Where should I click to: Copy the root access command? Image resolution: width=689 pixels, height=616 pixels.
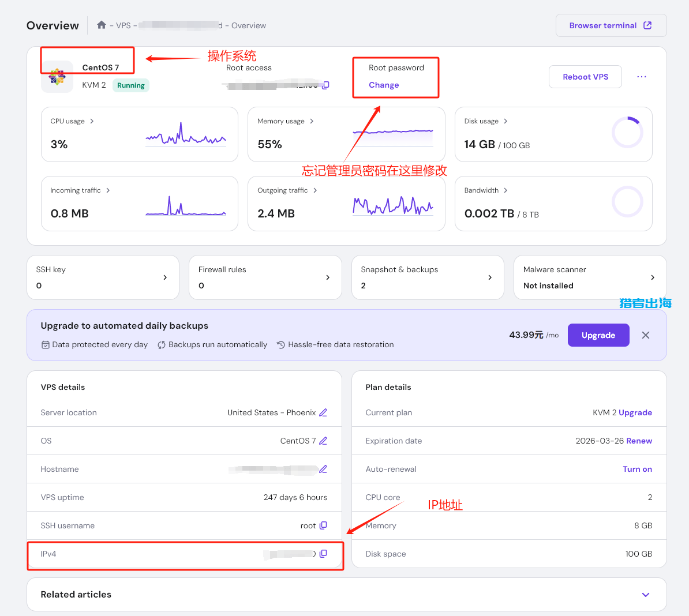[x=325, y=85]
